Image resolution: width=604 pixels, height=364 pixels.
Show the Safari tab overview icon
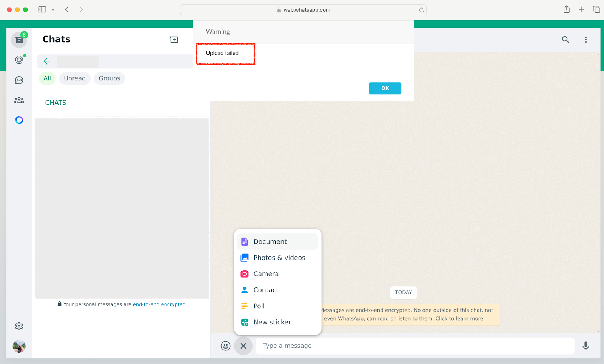596,9
